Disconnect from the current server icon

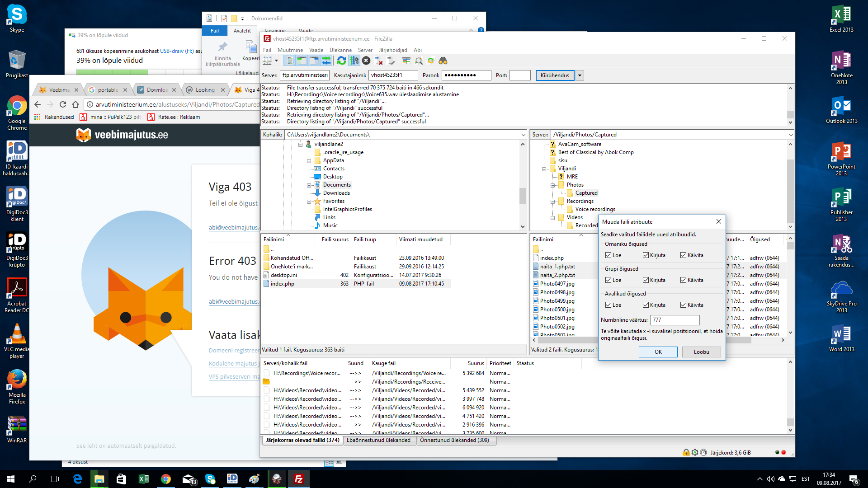(379, 61)
